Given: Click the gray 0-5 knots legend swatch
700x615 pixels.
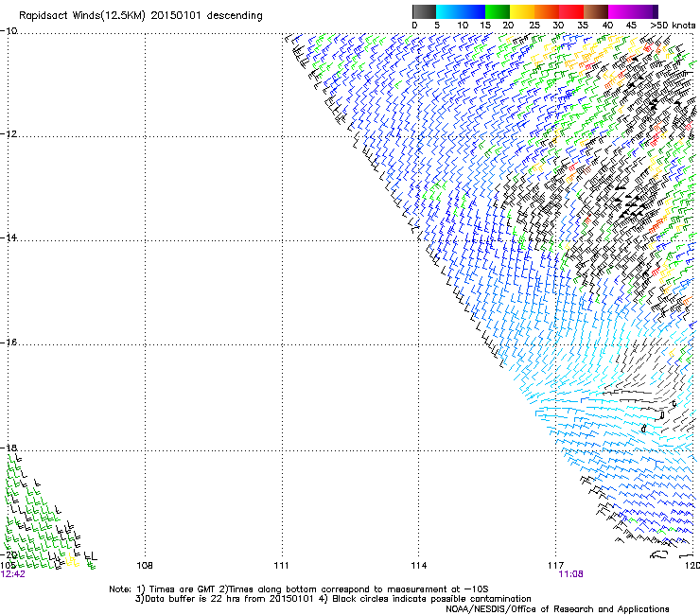Looking at the screenshot, I should [x=424, y=11].
